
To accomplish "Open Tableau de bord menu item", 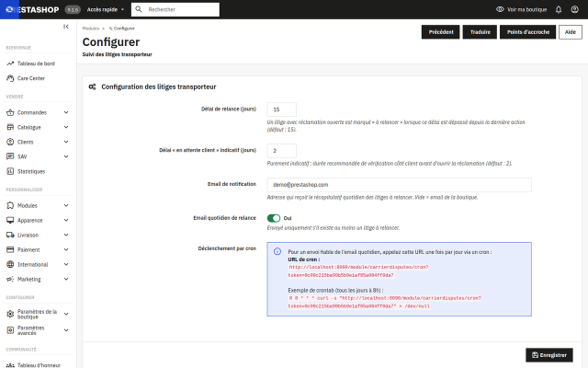I will 38,63.
